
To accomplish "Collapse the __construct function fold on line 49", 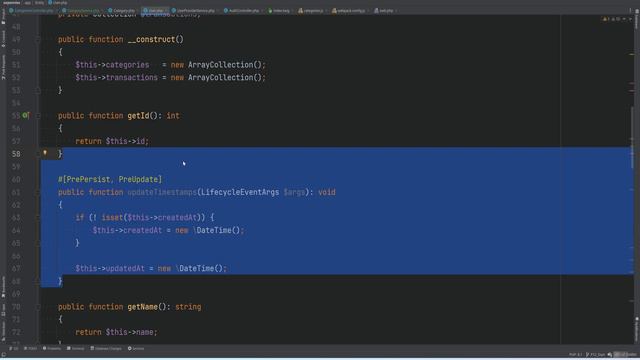I will coord(38,40).
